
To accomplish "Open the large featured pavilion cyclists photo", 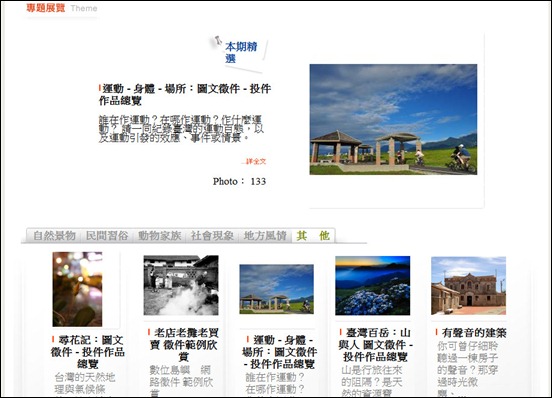I will 393,119.
